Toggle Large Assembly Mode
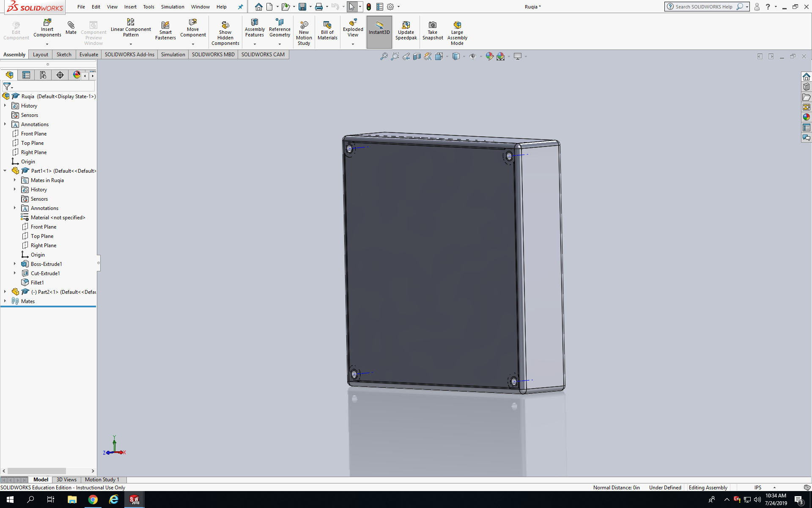 [x=457, y=25]
